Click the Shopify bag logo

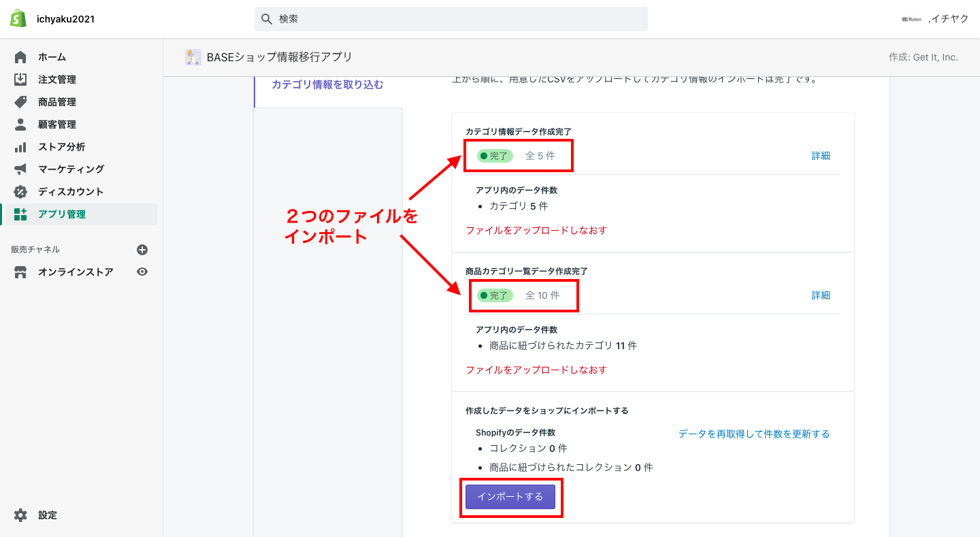tap(18, 18)
